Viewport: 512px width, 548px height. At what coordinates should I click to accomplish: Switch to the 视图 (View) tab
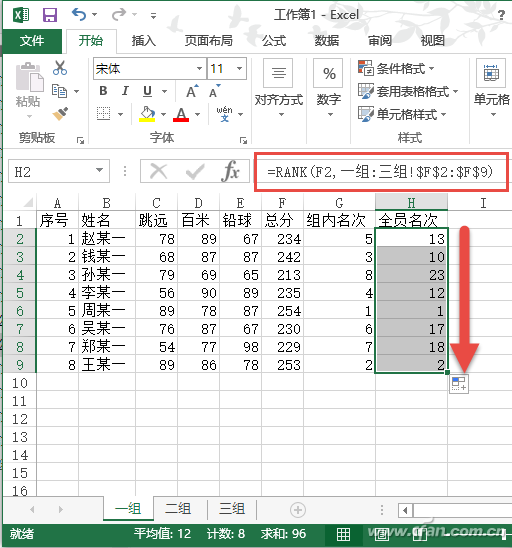pyautogui.click(x=433, y=41)
